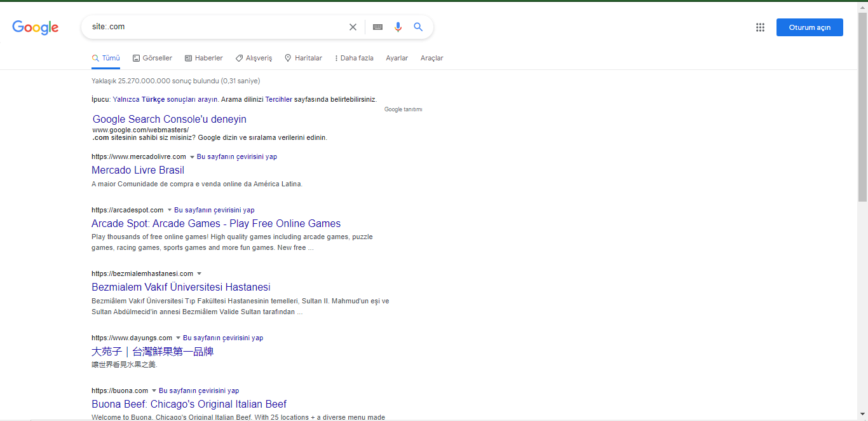Focus the search field containing site:.com
The image size is (868, 421).
pos(216,27)
